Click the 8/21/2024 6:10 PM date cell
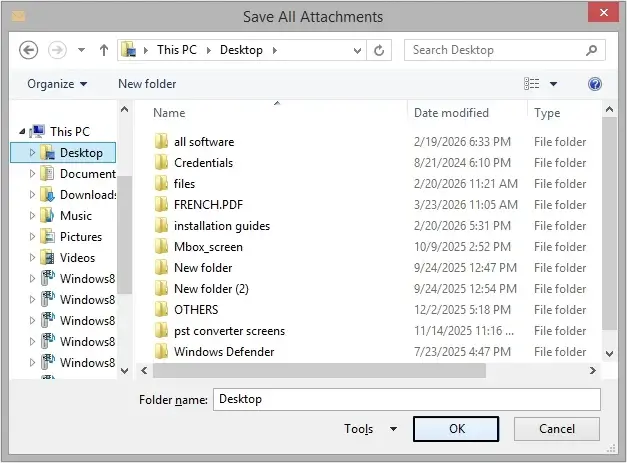 462,163
